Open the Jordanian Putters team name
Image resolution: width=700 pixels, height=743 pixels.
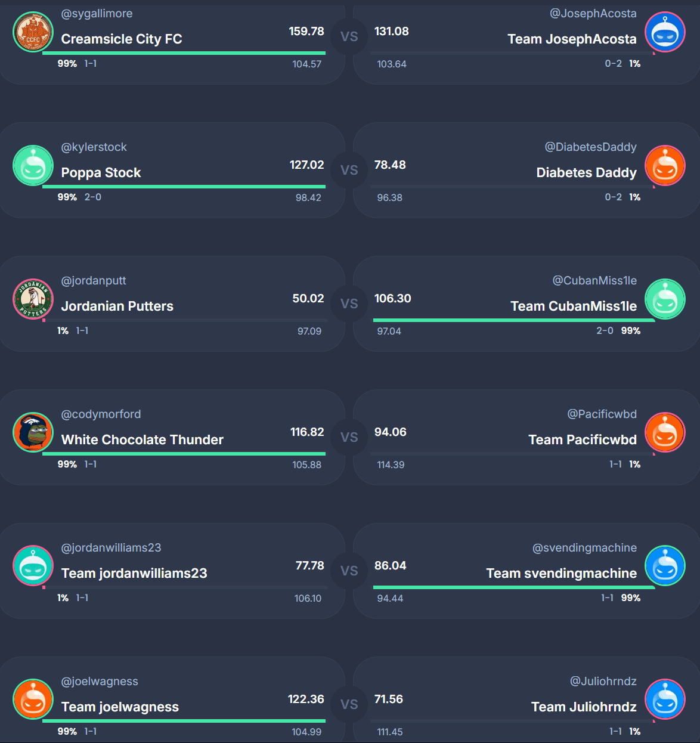click(x=117, y=306)
